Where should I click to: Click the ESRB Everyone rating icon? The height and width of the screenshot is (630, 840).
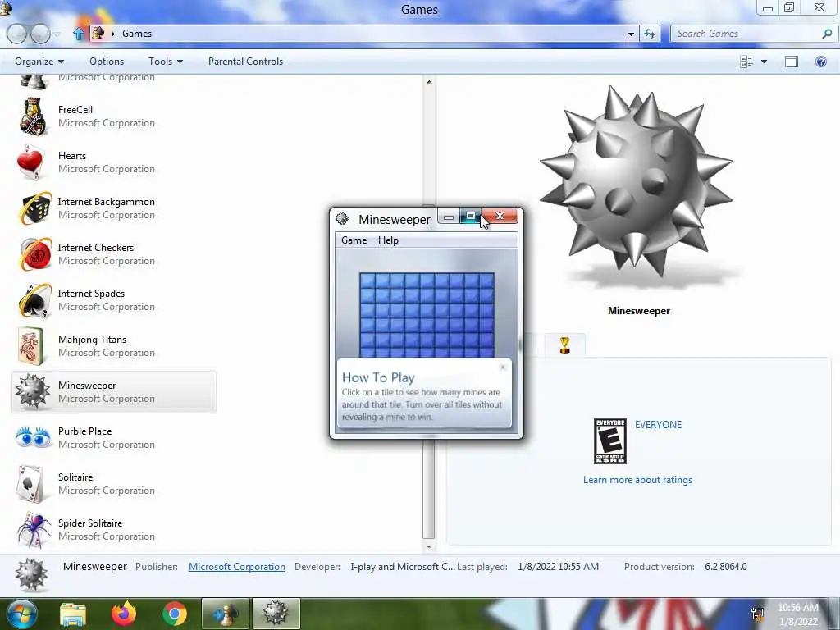coord(610,441)
